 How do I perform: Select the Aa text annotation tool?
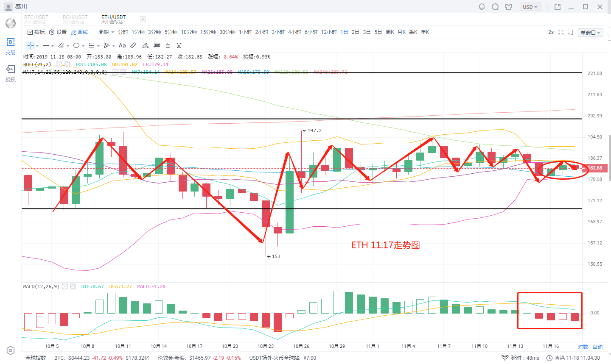[122, 45]
